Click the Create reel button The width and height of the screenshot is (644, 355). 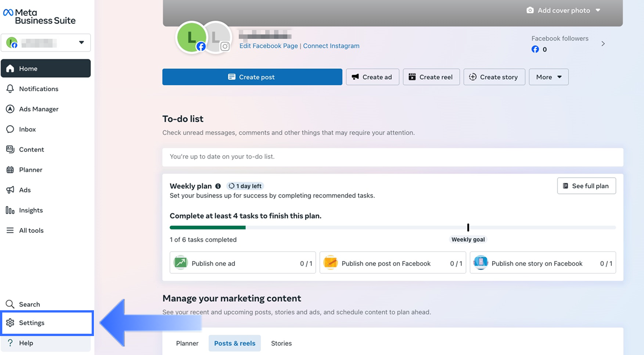click(x=431, y=77)
